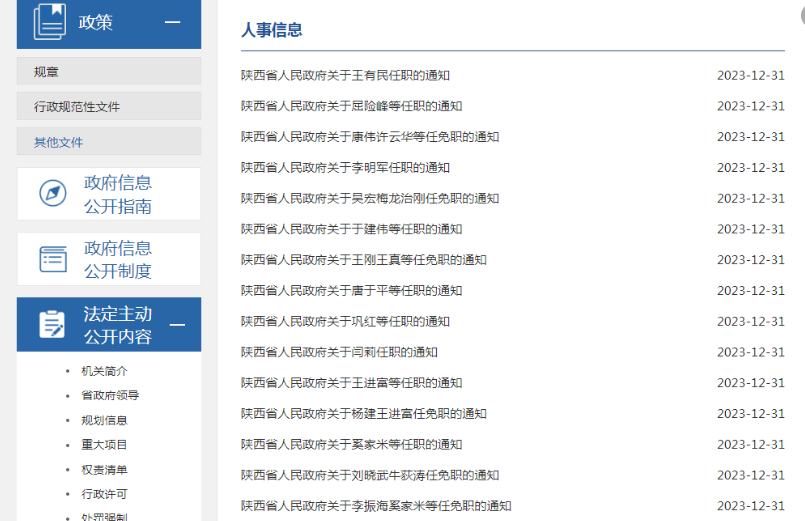
Task: Open 机关简介 in the sidebar list
Action: pyautogui.click(x=104, y=371)
